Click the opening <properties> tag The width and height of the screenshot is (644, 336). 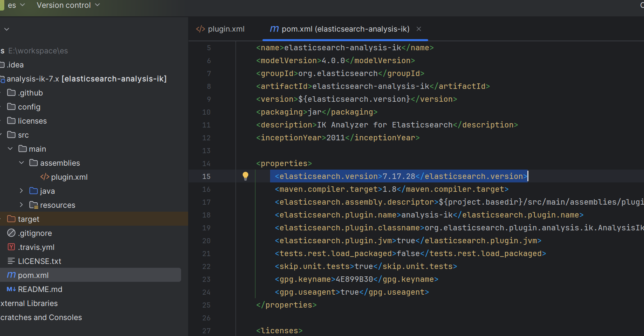284,163
